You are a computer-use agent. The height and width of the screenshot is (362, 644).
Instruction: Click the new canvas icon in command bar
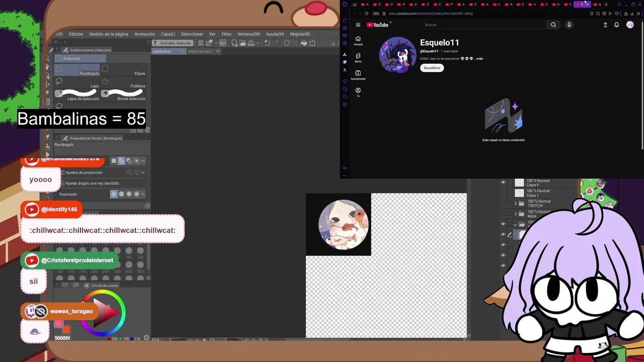(x=234, y=43)
